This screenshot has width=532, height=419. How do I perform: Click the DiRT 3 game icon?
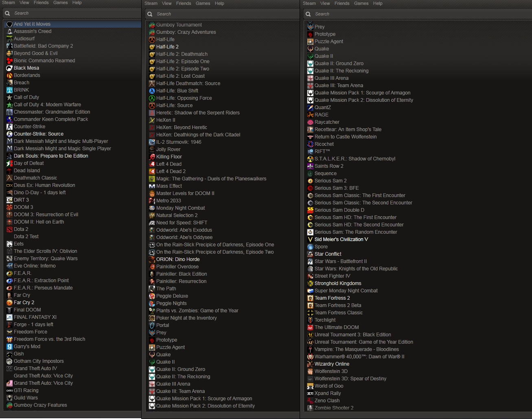coord(9,200)
